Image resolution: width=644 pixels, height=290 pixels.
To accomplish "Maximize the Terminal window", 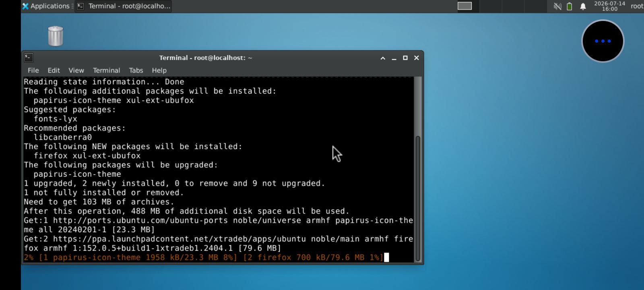I will (405, 58).
